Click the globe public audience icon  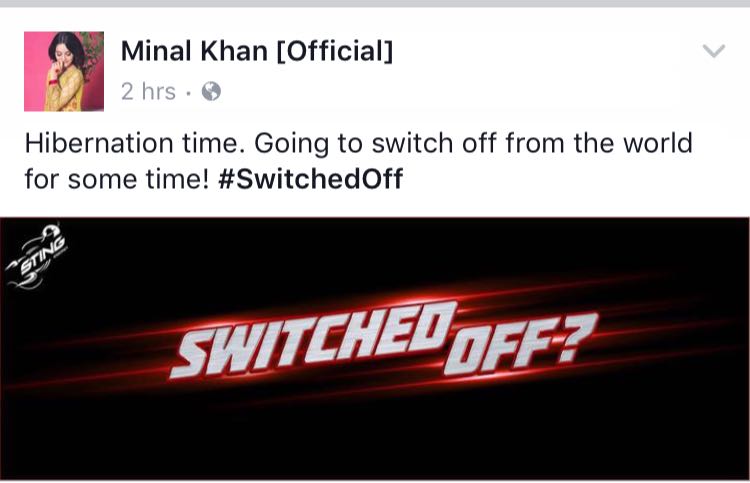211,91
